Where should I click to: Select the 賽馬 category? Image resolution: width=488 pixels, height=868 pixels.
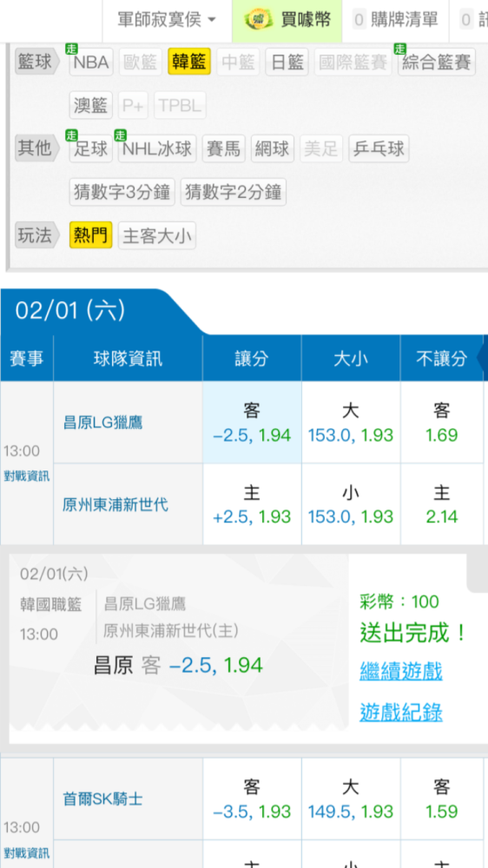click(224, 148)
